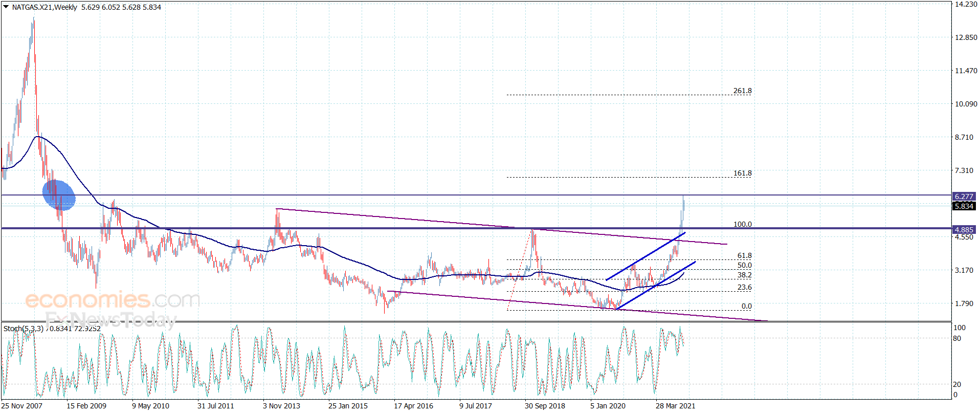Click the stochastic 80 level on scale
The height and width of the screenshot is (413, 980).
click(x=957, y=338)
